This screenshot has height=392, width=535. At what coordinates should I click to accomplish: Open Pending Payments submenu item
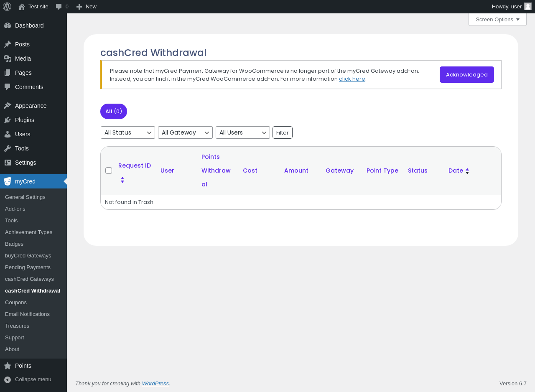point(28,267)
